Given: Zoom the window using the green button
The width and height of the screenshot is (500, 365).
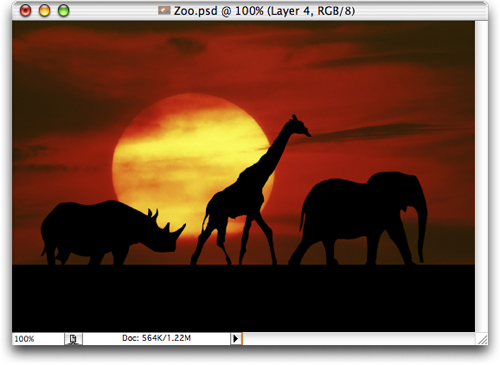Looking at the screenshot, I should [x=63, y=11].
